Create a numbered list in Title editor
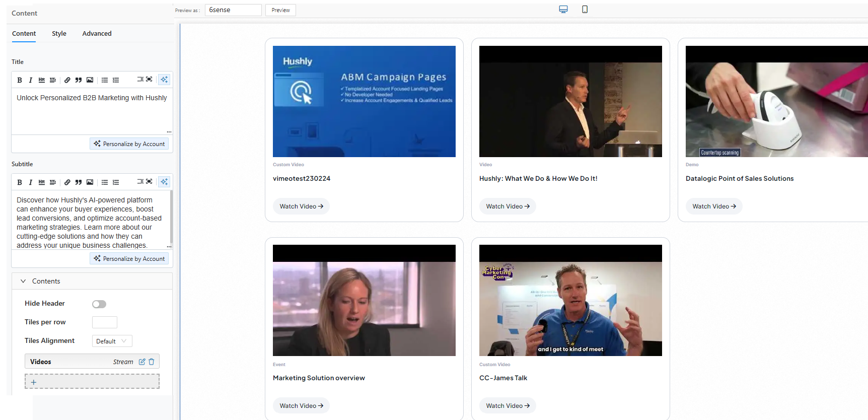This screenshot has width=868, height=420. [x=116, y=80]
